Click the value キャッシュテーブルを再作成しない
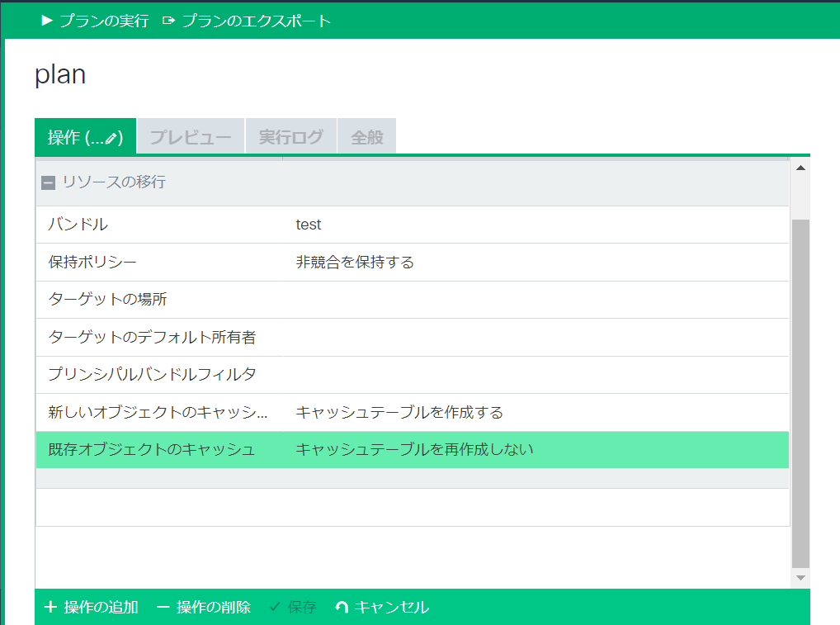 point(414,449)
